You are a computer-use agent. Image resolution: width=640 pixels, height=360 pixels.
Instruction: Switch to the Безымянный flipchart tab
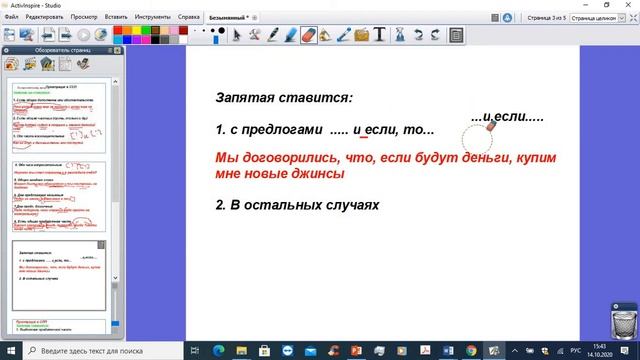[229, 18]
